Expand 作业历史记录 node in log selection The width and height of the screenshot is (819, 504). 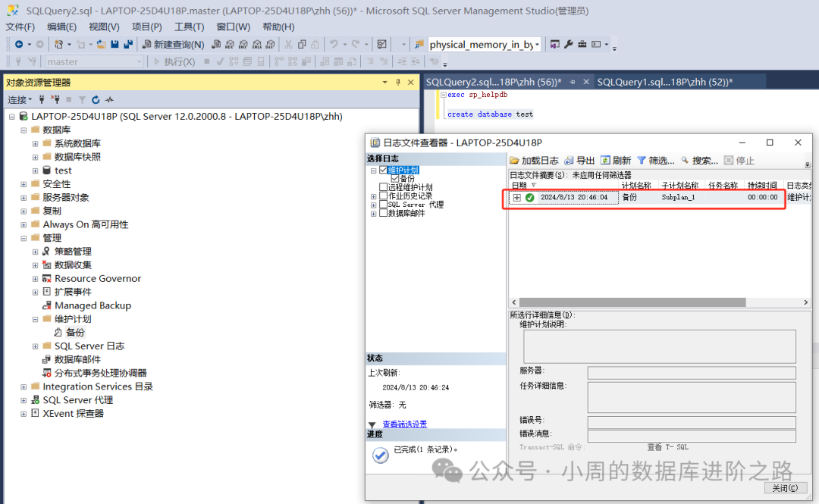[x=373, y=196]
